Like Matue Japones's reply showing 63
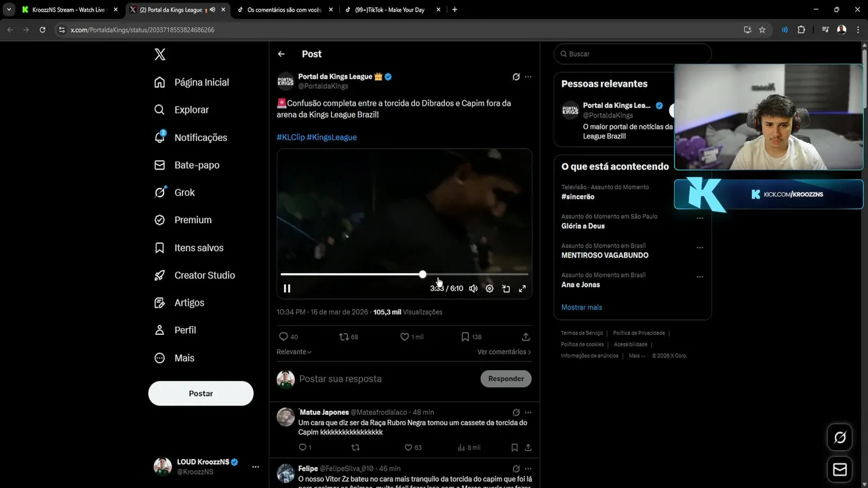 (x=413, y=448)
